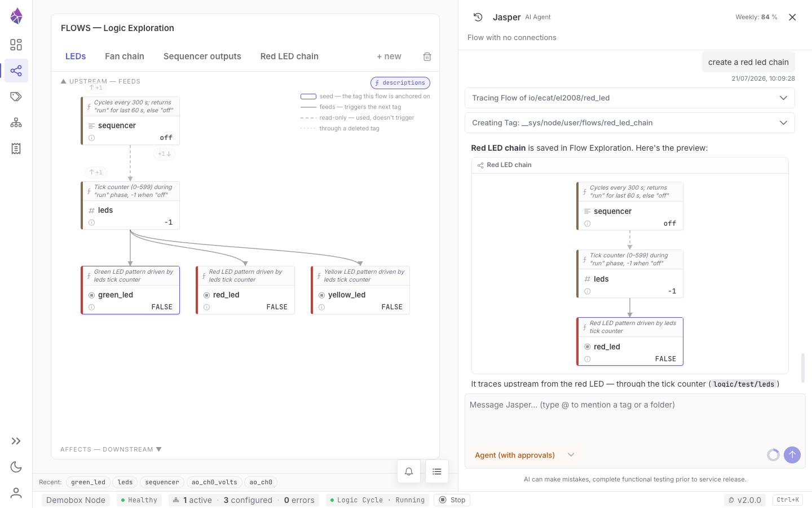
Task: Click info icon on sequencer card
Action: click(x=92, y=138)
